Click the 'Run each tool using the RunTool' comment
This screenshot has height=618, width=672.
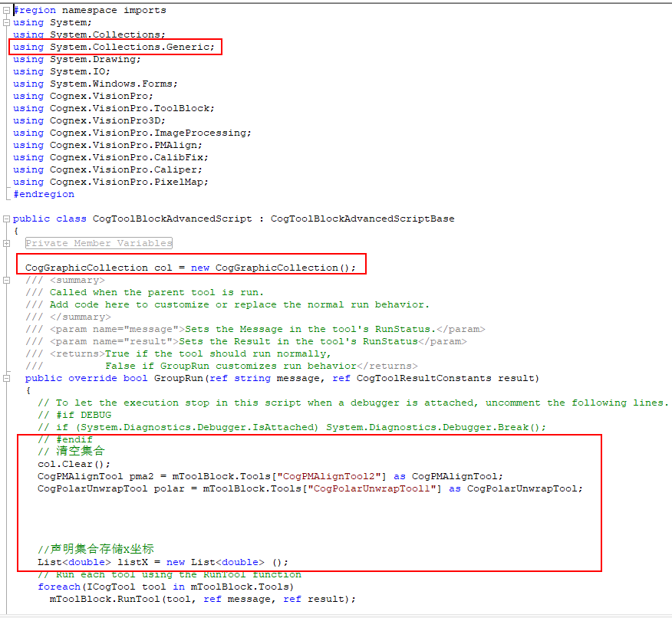(170, 575)
